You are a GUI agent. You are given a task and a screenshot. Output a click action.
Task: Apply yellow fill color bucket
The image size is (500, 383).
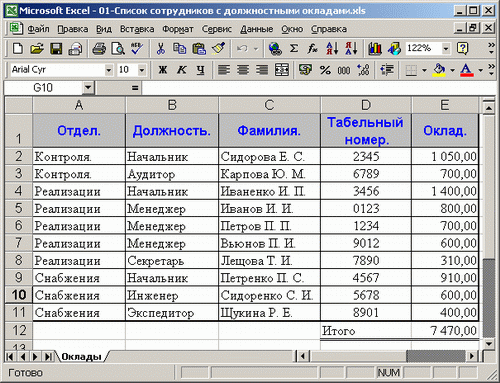click(439, 70)
